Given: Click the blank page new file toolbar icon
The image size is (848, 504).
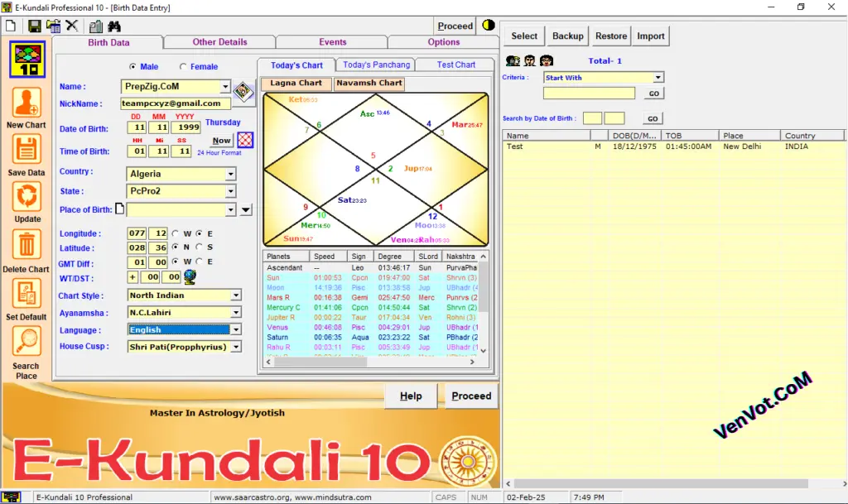Looking at the screenshot, I should [11, 26].
